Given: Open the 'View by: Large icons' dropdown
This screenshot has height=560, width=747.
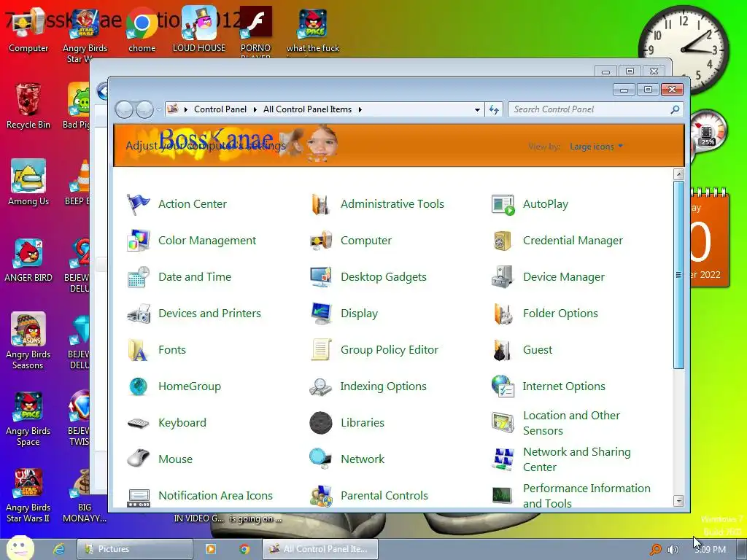Looking at the screenshot, I should (596, 147).
